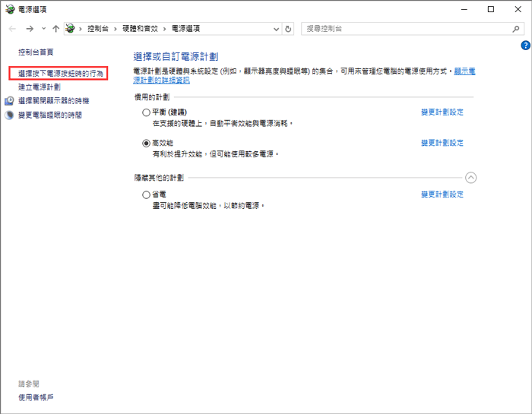Open the recent locations dropdown chevron

pos(44,29)
